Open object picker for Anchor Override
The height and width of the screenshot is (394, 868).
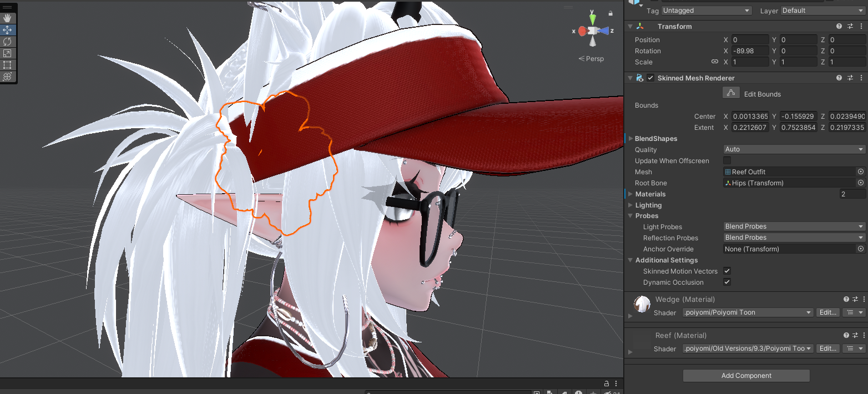pyautogui.click(x=861, y=249)
